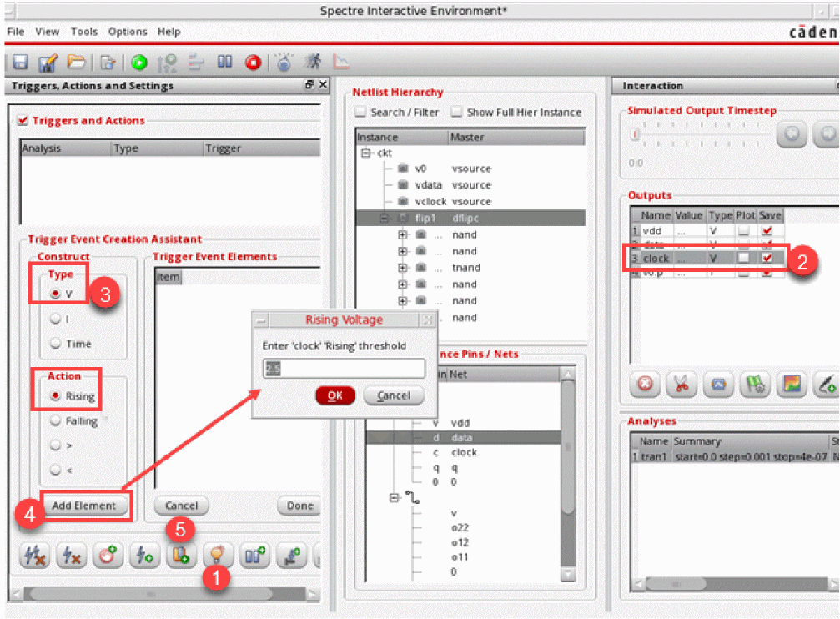Viewport: 840px width, 619px height.
Task: Click the rising threshold input field
Action: click(344, 368)
